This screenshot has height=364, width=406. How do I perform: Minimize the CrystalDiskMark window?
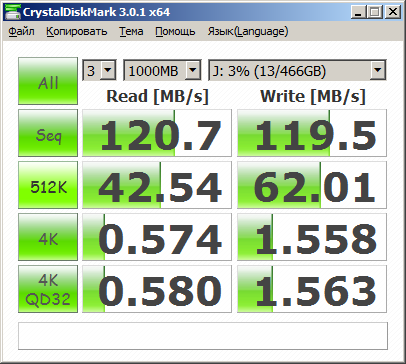pyautogui.click(x=358, y=12)
